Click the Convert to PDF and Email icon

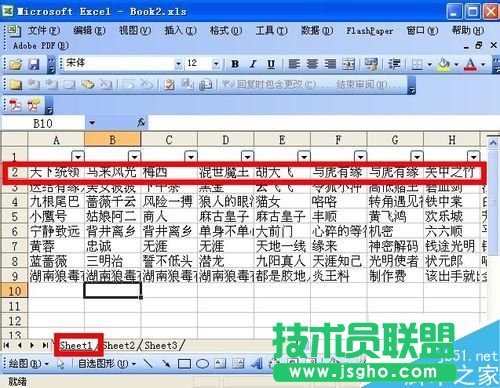pyautogui.click(x=34, y=105)
